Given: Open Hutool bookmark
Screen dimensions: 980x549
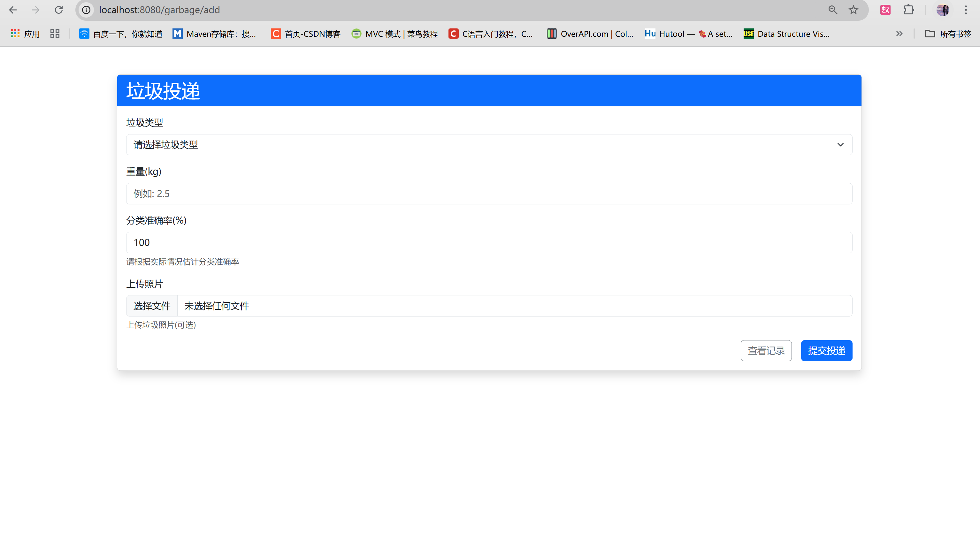Looking at the screenshot, I should (689, 34).
